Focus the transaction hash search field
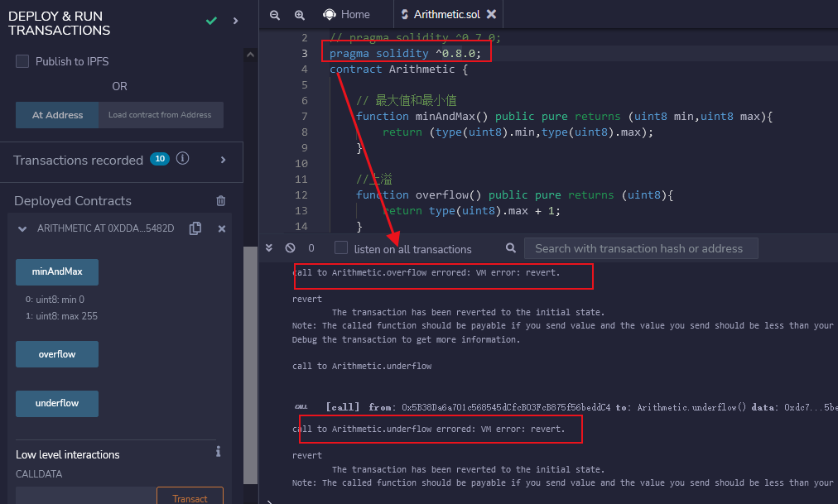Screen dimensions: 838x504 [641, 248]
